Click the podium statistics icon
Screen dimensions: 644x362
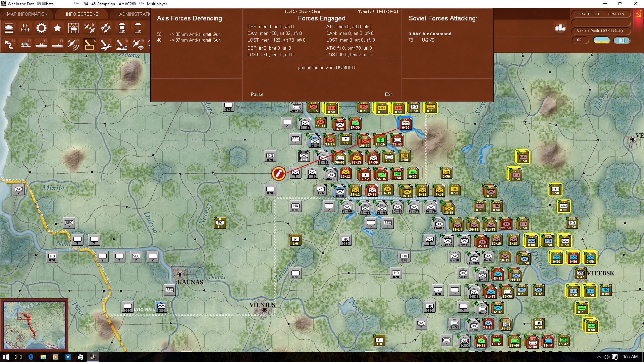click(560, 28)
